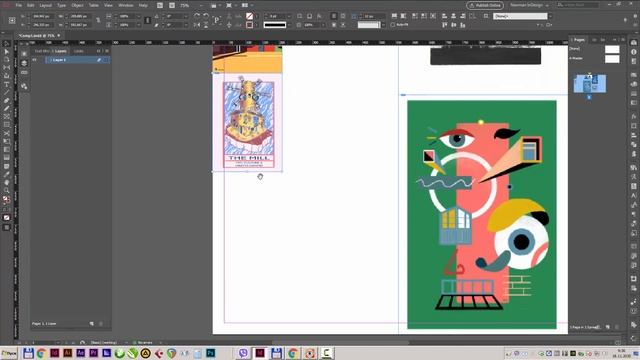The width and height of the screenshot is (640, 360).
Task: Open the Window menu
Action: point(126,5)
